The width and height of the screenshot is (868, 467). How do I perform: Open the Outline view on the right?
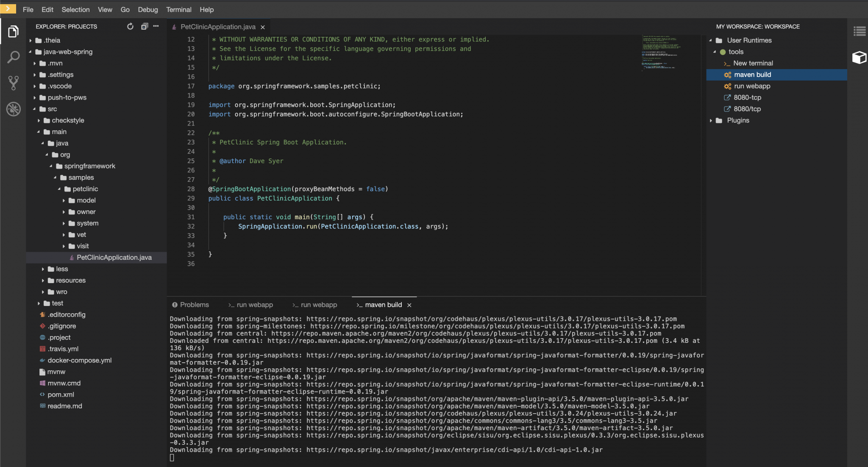point(860,30)
